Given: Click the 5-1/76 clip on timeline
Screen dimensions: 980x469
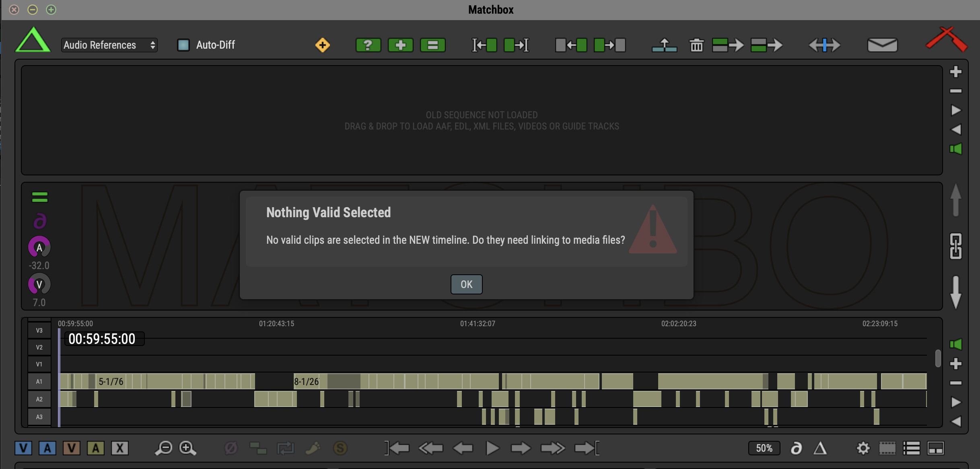Looking at the screenshot, I should (x=111, y=381).
